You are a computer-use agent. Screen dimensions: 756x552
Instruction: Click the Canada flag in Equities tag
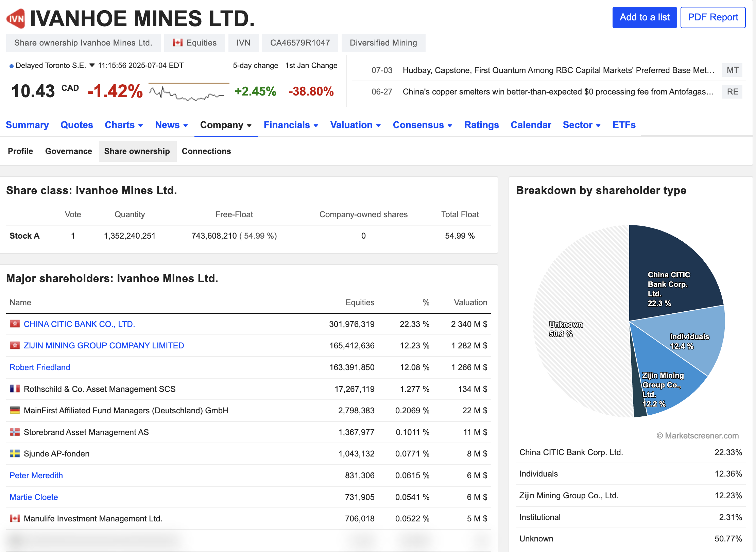click(177, 42)
